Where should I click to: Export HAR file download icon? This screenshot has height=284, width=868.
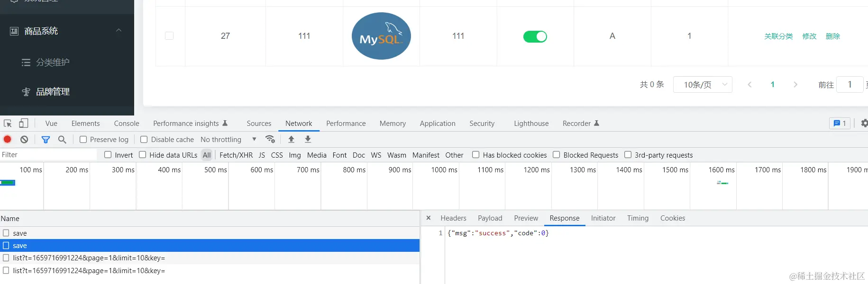(x=308, y=139)
